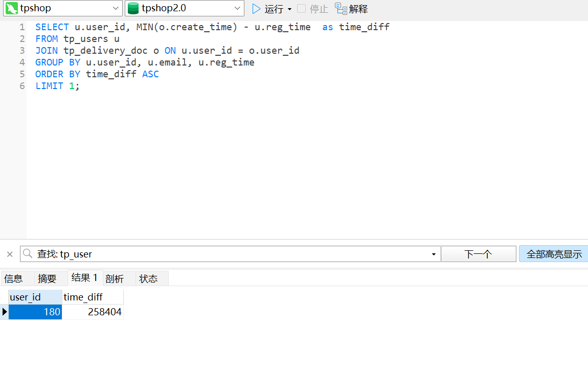
Task: Click the search magnifier icon in find bar
Action: coord(28,254)
